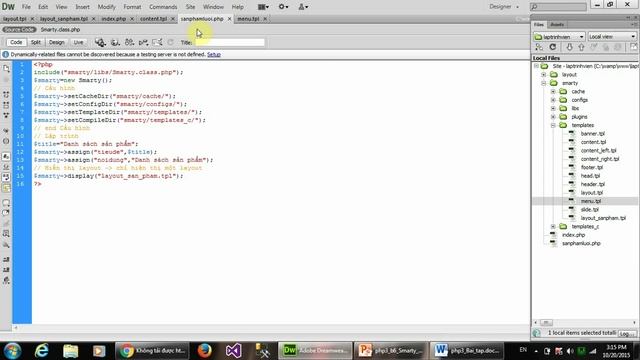
Task: Toggle Syntax Error Alerts in coding toolbar
Action: (6, 188)
